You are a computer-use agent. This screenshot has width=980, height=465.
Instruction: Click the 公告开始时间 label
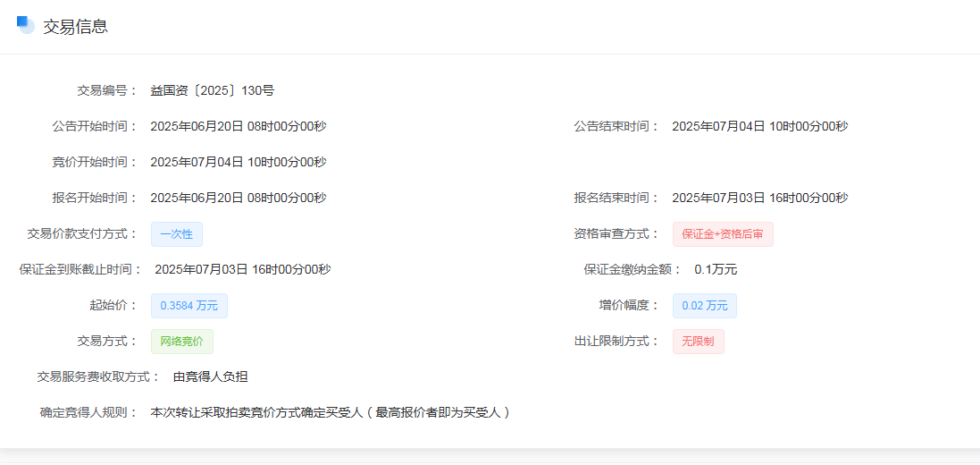[95, 126]
